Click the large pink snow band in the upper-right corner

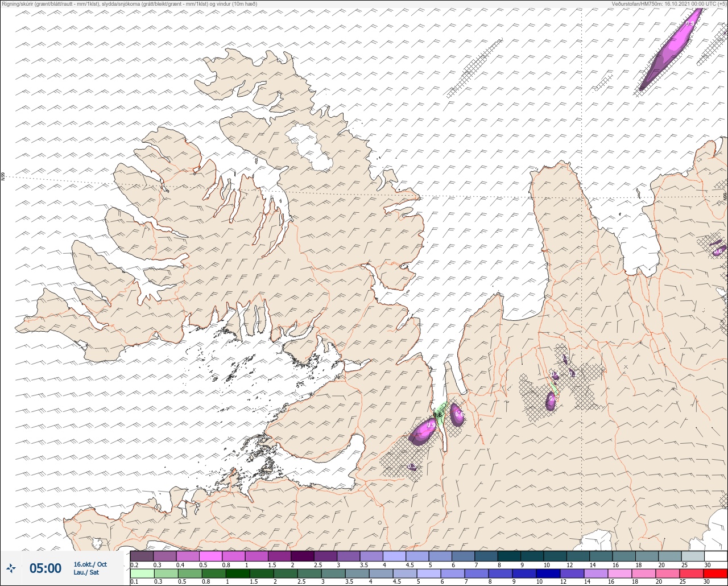point(671,48)
